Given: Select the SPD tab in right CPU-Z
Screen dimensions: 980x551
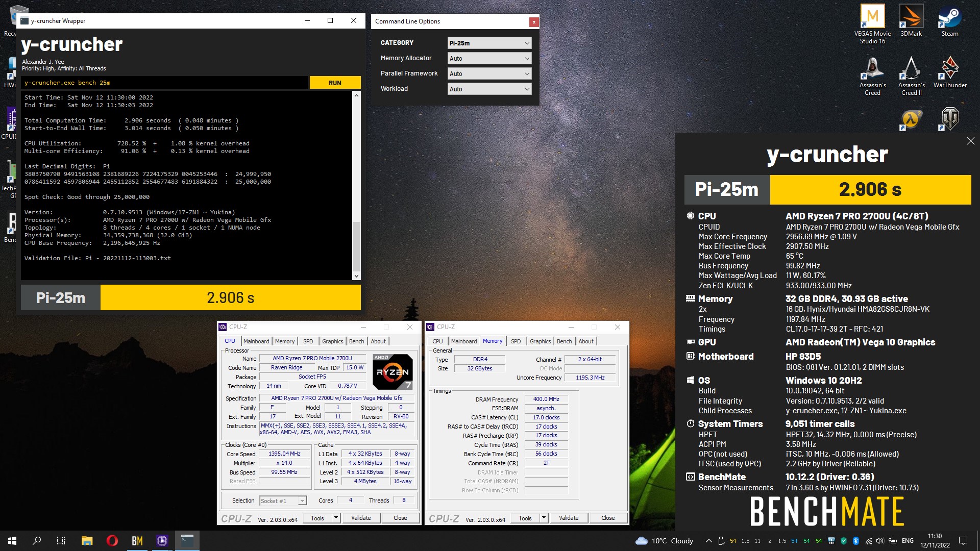Looking at the screenshot, I should (516, 341).
